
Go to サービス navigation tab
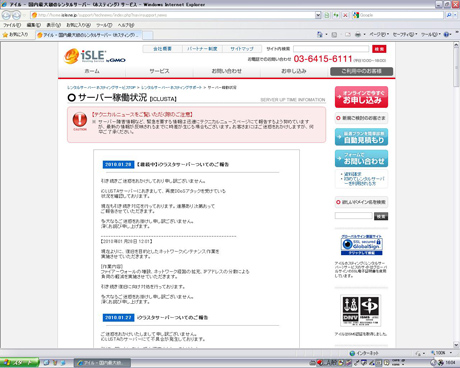point(159,71)
